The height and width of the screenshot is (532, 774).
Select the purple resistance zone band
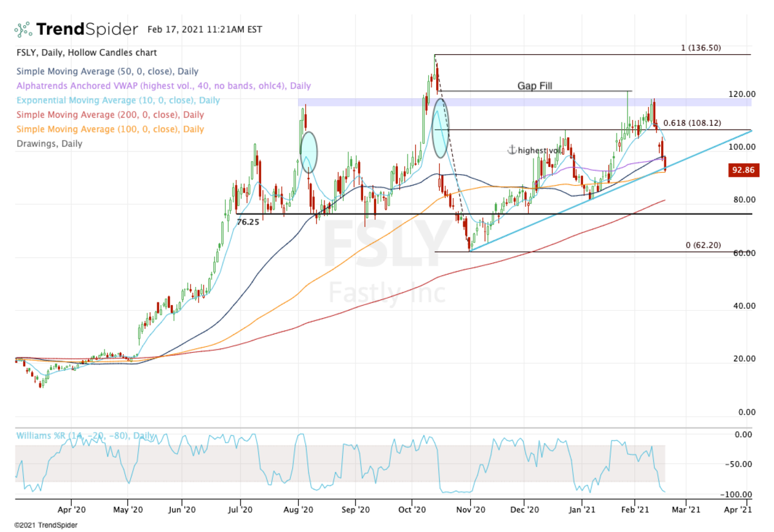pyautogui.click(x=361, y=102)
